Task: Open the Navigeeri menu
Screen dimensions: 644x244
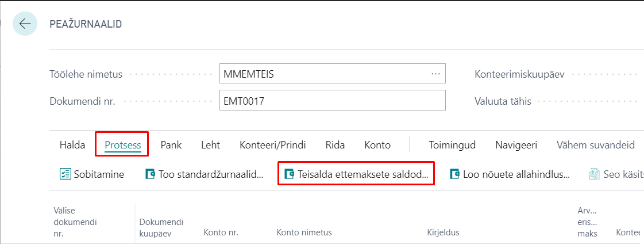Action: (516, 145)
